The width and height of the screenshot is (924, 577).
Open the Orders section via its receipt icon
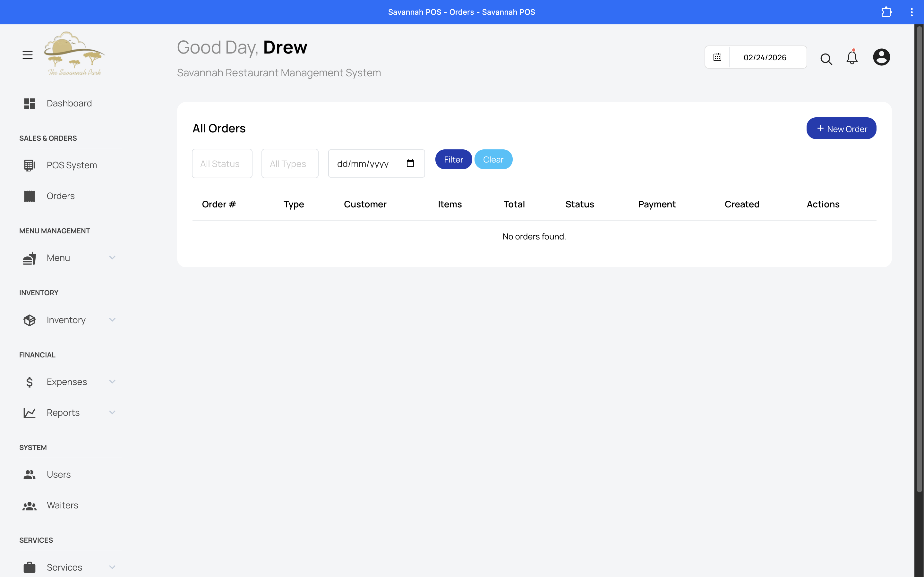(x=29, y=196)
